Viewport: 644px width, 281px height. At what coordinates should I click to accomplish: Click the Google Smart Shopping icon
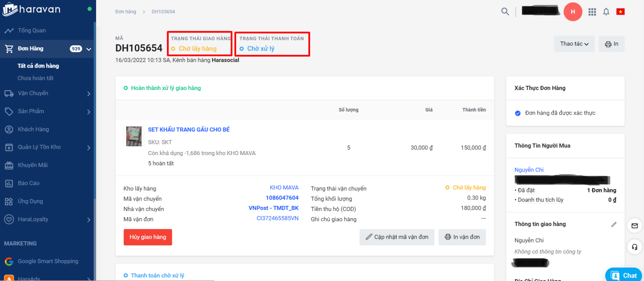point(9,261)
